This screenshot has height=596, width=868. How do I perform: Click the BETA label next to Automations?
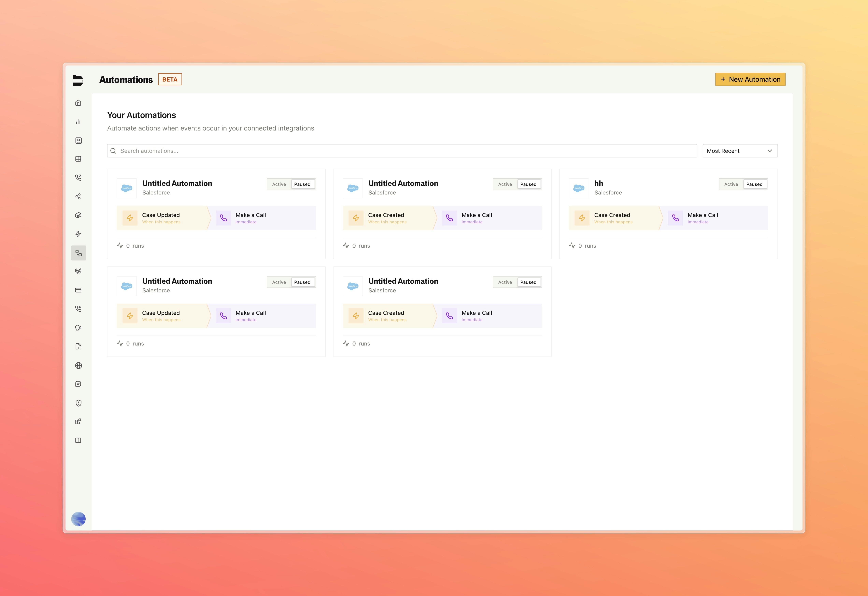pyautogui.click(x=170, y=79)
